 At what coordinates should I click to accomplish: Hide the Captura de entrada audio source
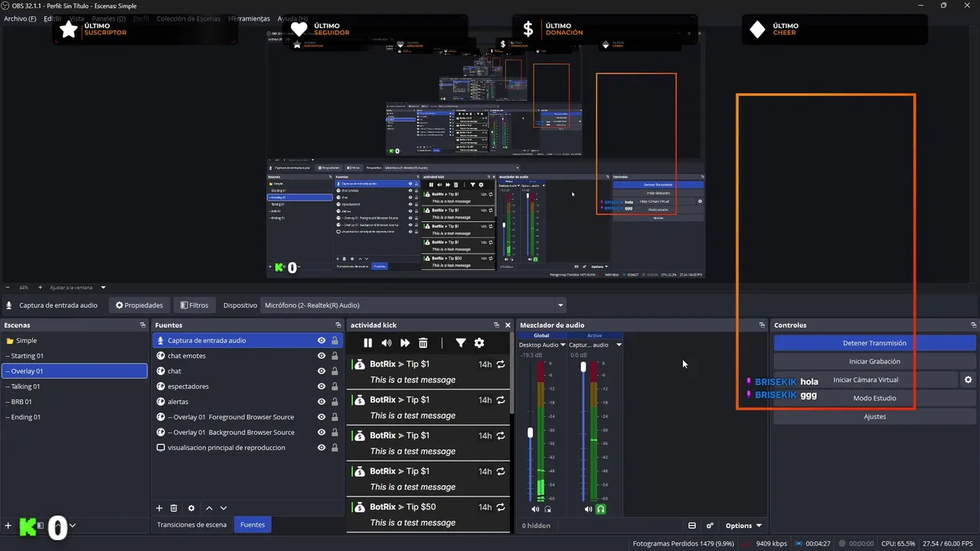(x=322, y=341)
